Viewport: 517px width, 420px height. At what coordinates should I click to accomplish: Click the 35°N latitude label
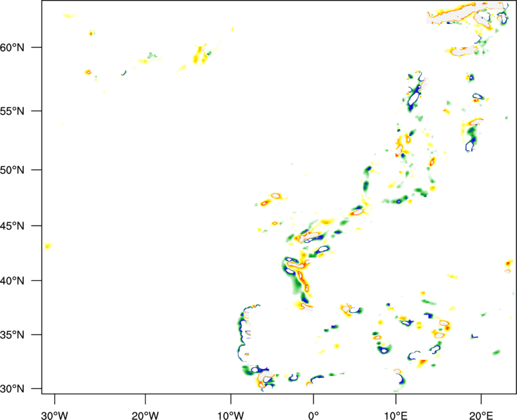tap(12, 335)
